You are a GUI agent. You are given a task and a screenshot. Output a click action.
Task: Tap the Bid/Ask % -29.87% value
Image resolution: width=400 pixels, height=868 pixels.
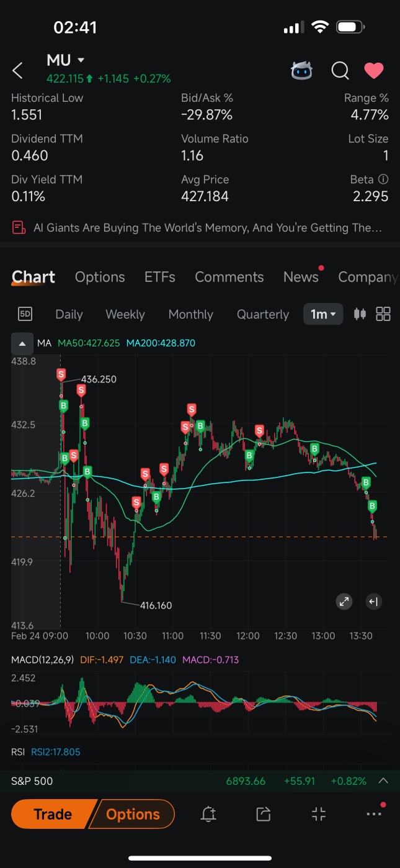(207, 115)
